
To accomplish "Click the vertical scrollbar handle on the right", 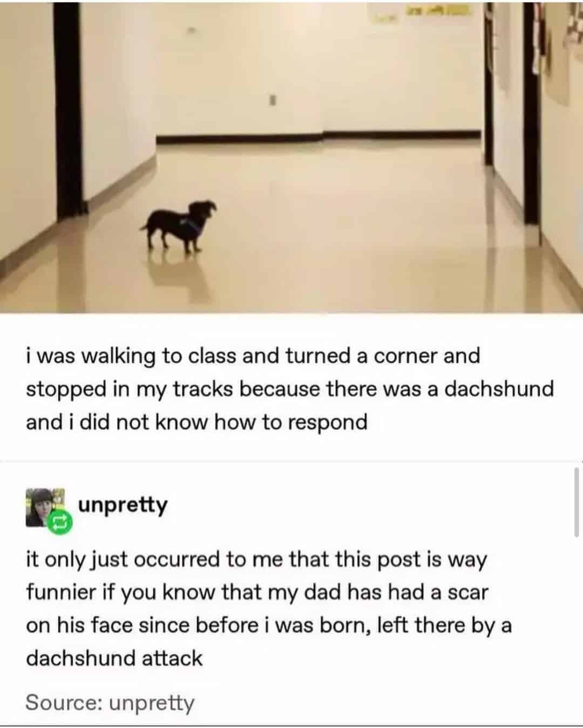I will click(x=575, y=503).
